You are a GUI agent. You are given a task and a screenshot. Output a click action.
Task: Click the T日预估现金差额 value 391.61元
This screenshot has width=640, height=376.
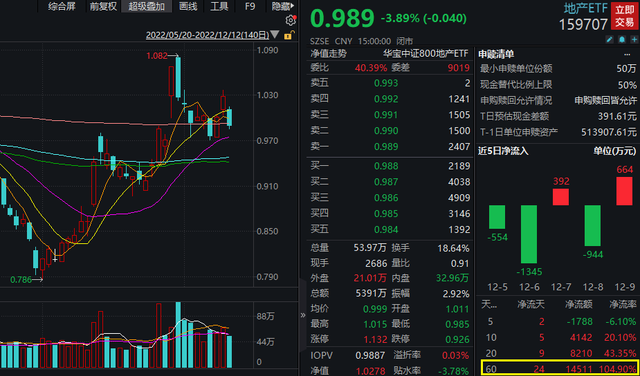click(617, 117)
